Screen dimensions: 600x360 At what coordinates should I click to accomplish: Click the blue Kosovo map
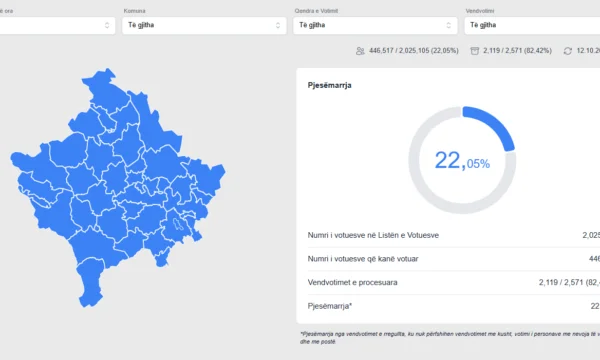[x=117, y=187]
